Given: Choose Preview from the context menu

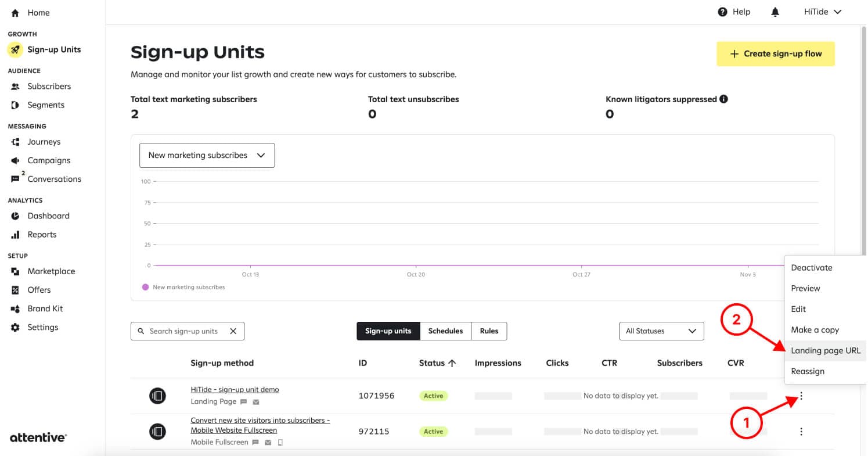Looking at the screenshot, I should click(824, 289).
